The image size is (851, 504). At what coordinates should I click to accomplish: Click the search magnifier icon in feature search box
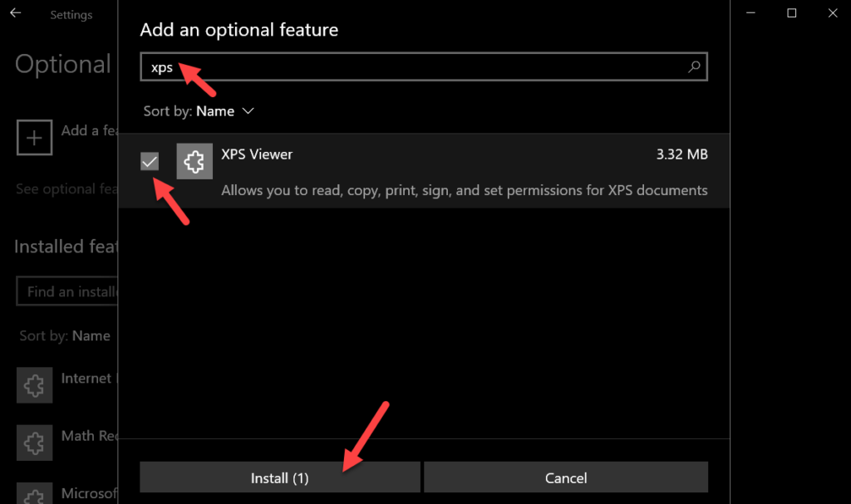click(x=694, y=66)
